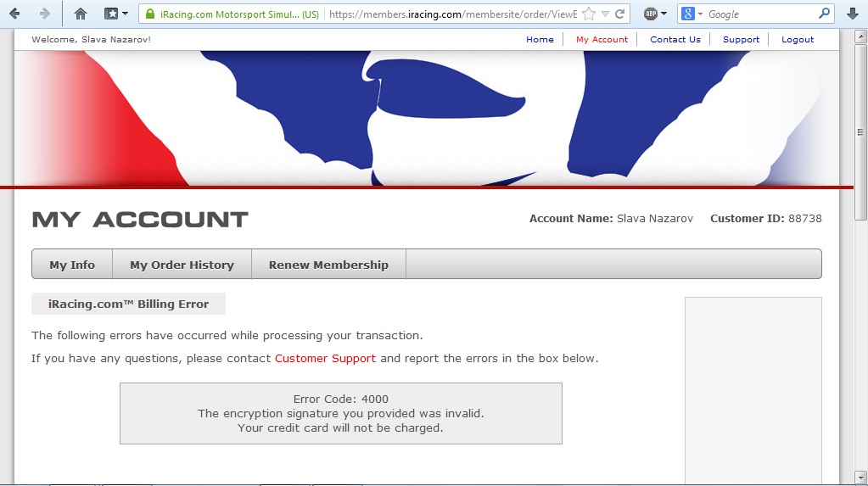
Task: Select the My Info tab
Action: (x=72, y=265)
